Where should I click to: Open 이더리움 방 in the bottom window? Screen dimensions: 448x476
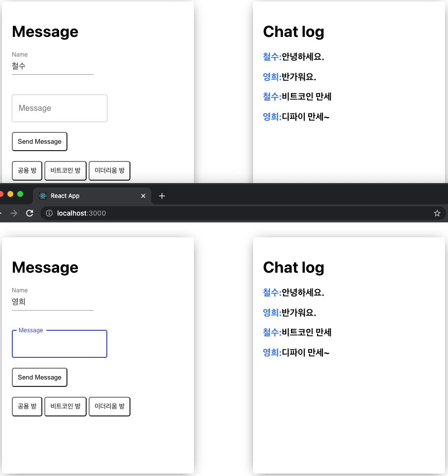[x=109, y=406]
